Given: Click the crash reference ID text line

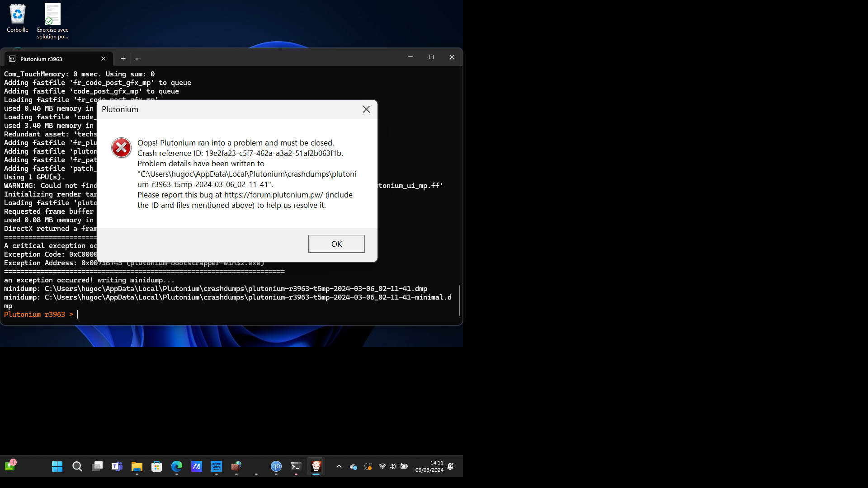Looking at the screenshot, I should (x=240, y=153).
